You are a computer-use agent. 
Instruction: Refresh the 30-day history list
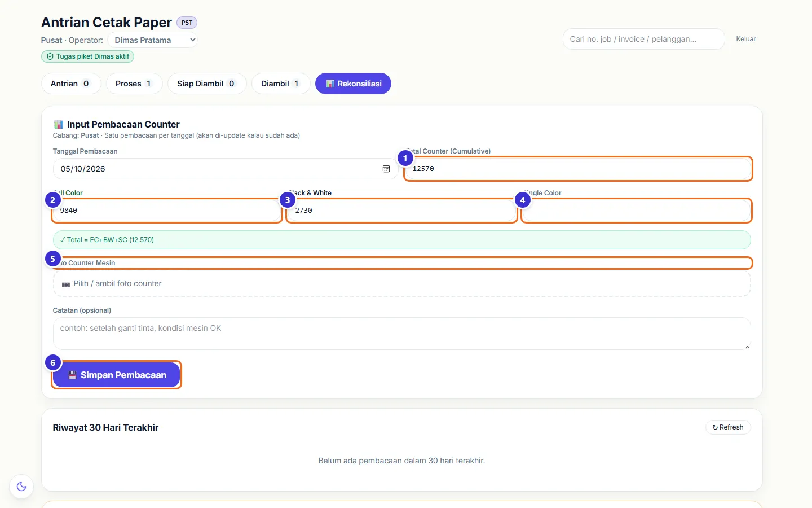pos(728,427)
